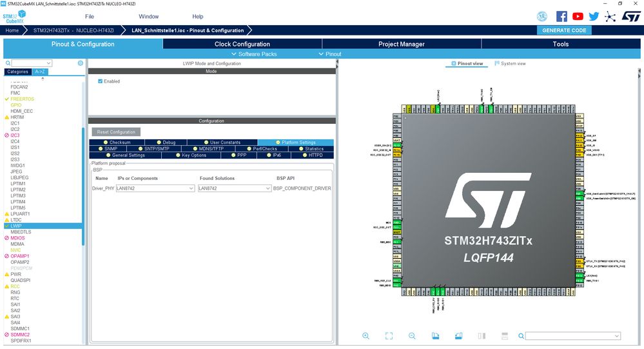Open the Checksum settings tab

click(117, 142)
